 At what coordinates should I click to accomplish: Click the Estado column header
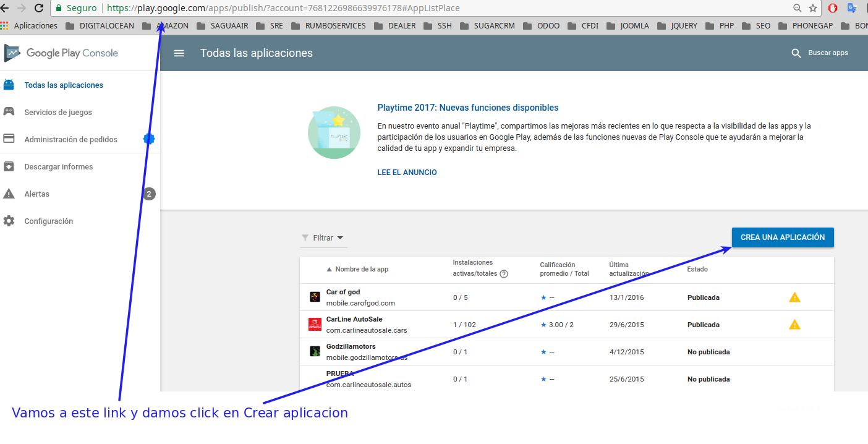[x=697, y=269]
